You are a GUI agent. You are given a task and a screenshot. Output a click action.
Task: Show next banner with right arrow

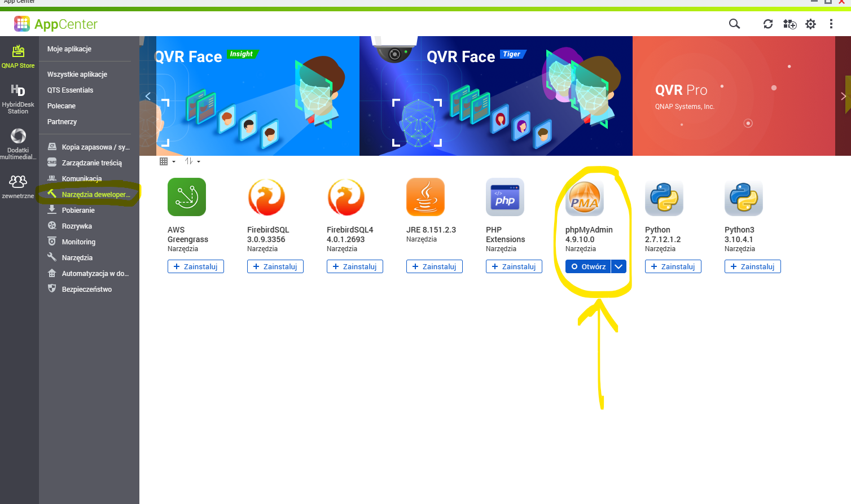[844, 96]
